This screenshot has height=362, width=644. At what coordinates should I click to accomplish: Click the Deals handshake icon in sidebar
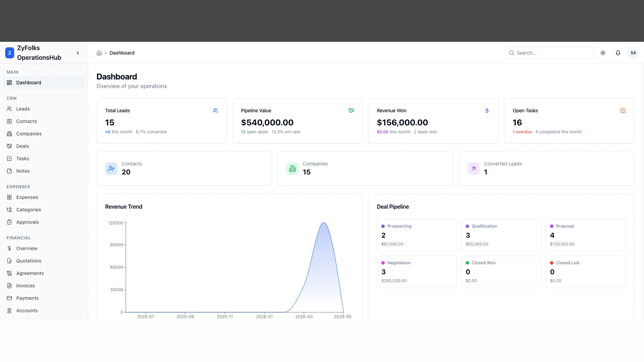point(9,146)
